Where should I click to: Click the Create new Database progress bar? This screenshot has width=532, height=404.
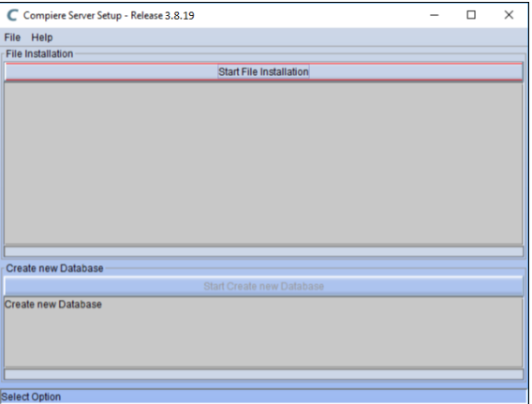pyautogui.click(x=263, y=374)
